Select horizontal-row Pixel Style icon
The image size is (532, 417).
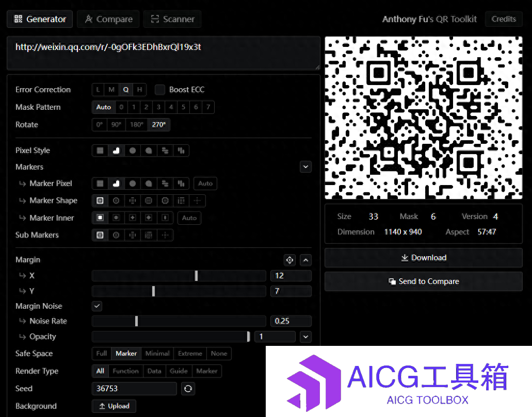tap(165, 151)
